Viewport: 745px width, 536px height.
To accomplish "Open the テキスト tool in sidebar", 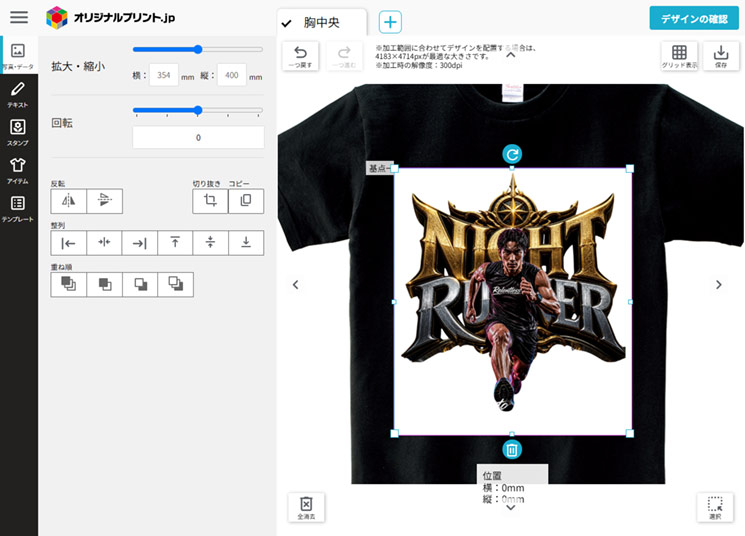I will click(18, 94).
